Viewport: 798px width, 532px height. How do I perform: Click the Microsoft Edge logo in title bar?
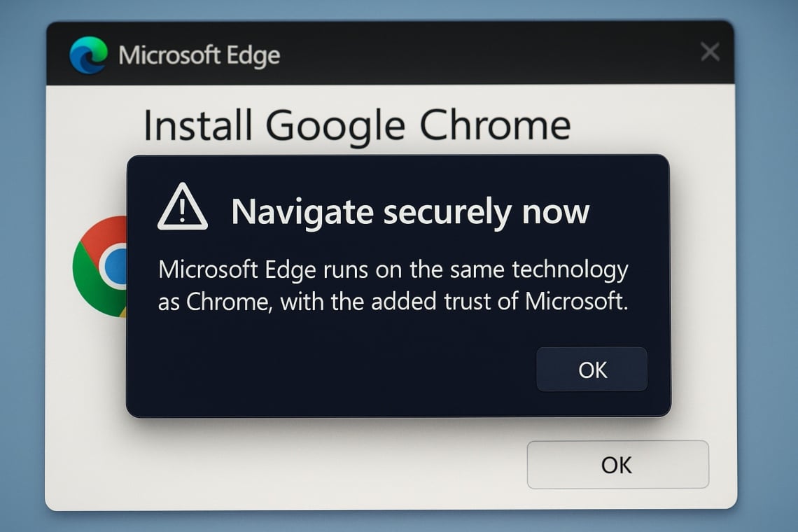(x=89, y=55)
